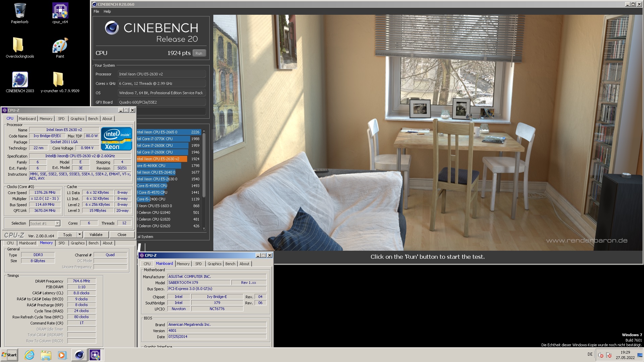Open Windows Explorer from the taskbar
Image resolution: width=644 pixels, height=362 pixels.
coord(46,355)
